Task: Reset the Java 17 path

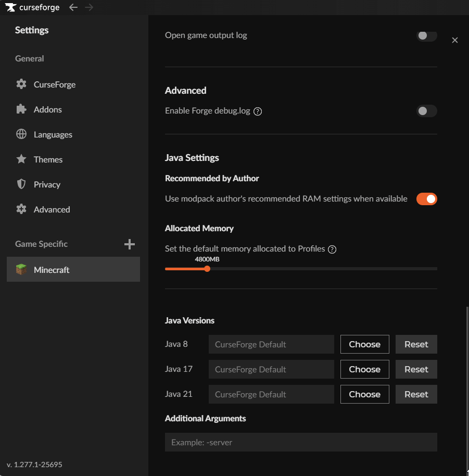Action: click(416, 369)
